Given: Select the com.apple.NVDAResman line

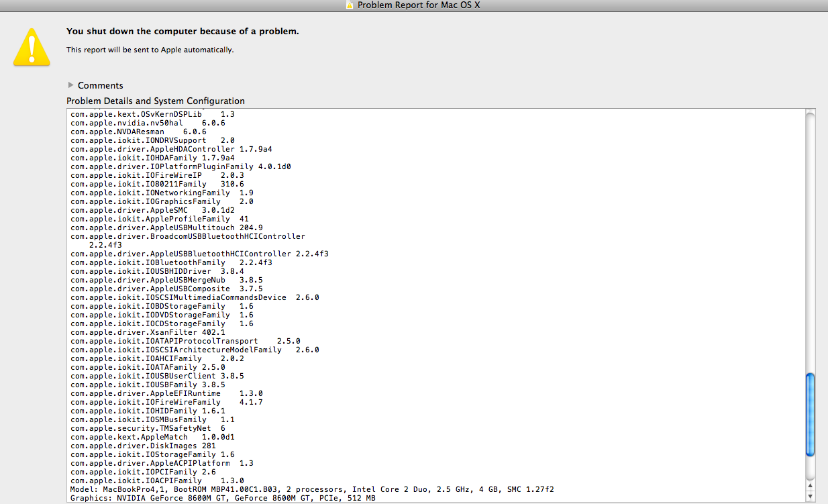Looking at the screenshot, I should (x=138, y=132).
